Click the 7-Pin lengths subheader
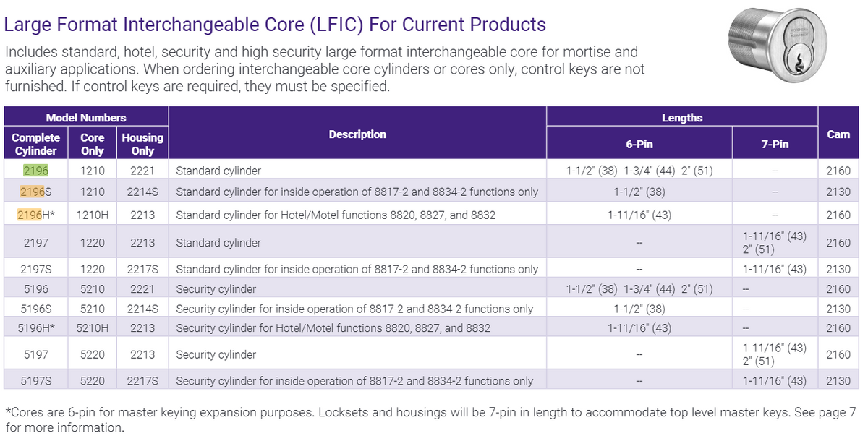 pyautogui.click(x=775, y=144)
